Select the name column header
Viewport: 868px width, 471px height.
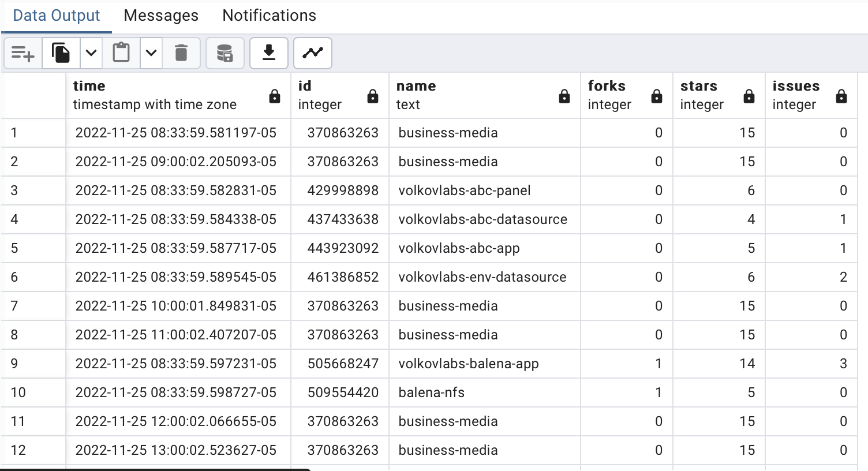tap(485, 95)
